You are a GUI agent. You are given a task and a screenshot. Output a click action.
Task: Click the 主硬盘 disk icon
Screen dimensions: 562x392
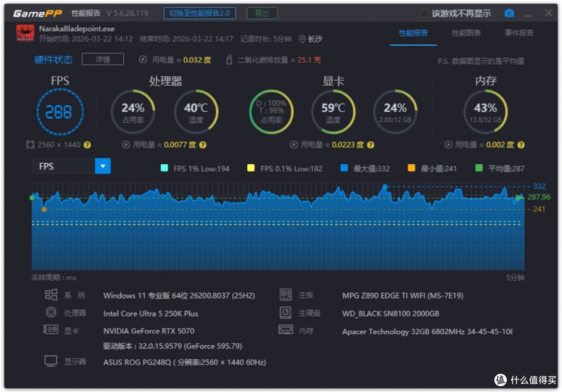pos(286,312)
